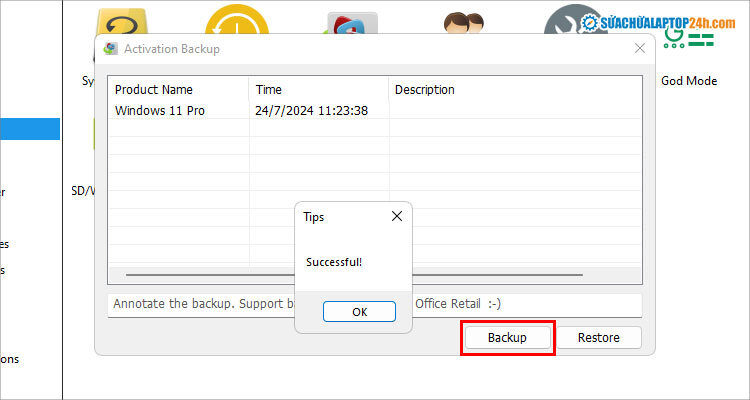Sort by the Time column header
The width and height of the screenshot is (750, 400).
(x=319, y=89)
